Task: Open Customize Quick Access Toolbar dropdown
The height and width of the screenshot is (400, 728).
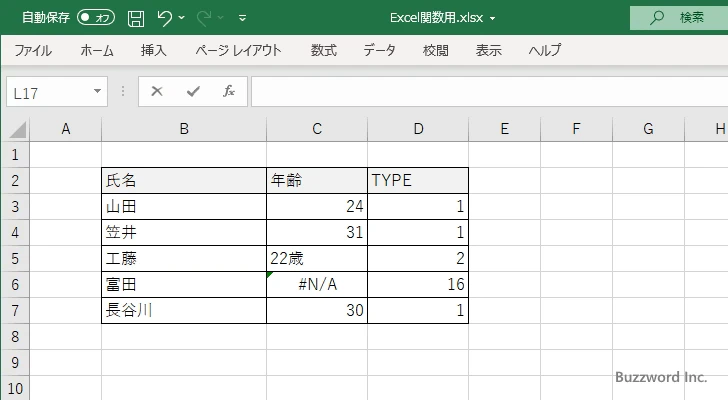Action: point(242,18)
